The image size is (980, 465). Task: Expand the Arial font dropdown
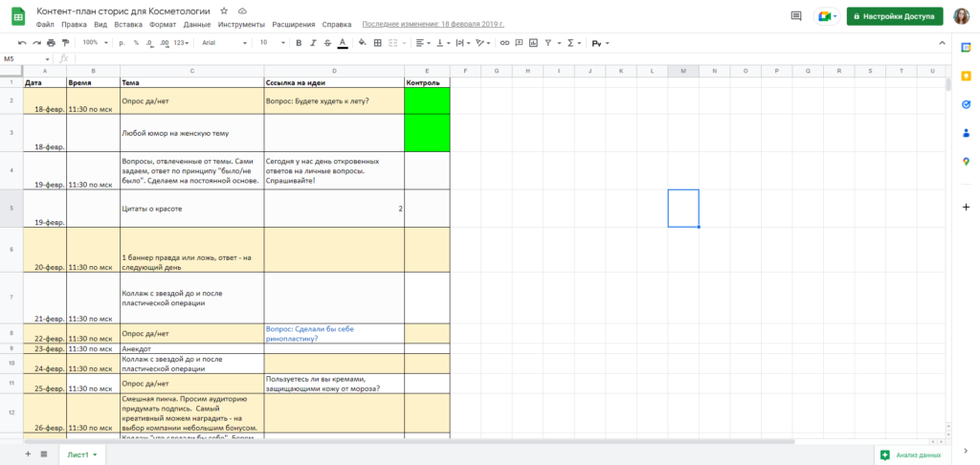224,43
